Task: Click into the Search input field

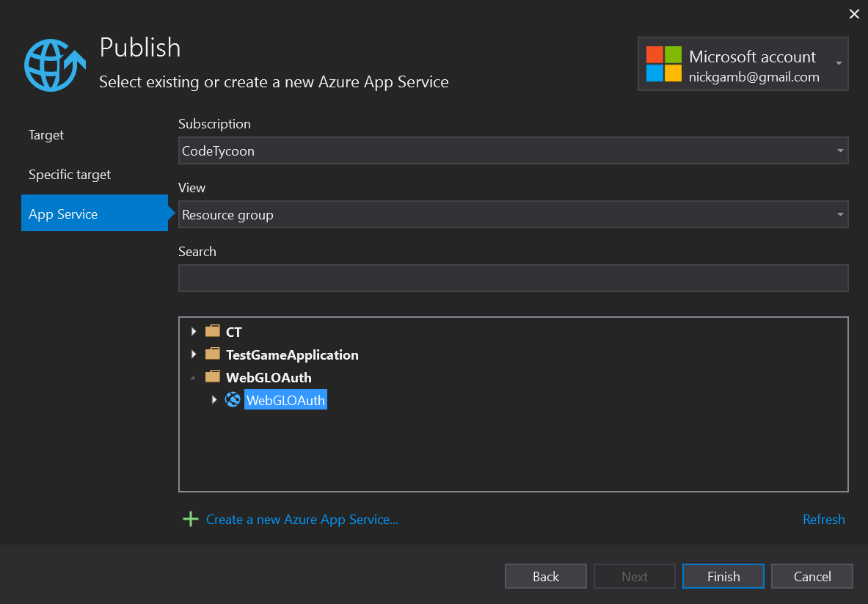Action: coord(513,279)
